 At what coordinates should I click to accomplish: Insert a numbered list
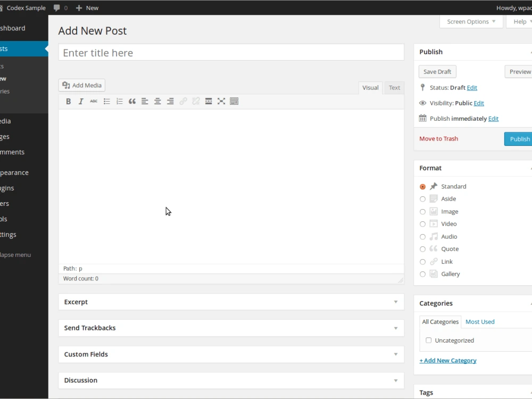[119, 101]
